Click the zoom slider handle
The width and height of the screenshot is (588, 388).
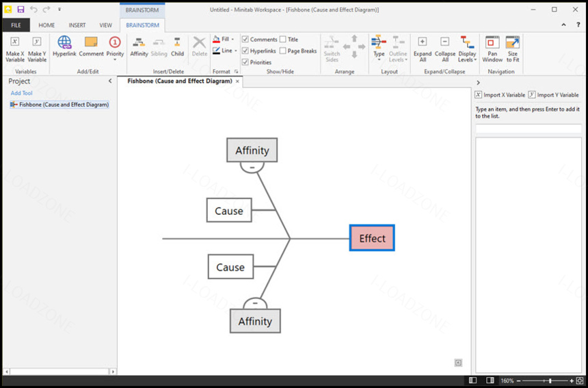coord(550,380)
